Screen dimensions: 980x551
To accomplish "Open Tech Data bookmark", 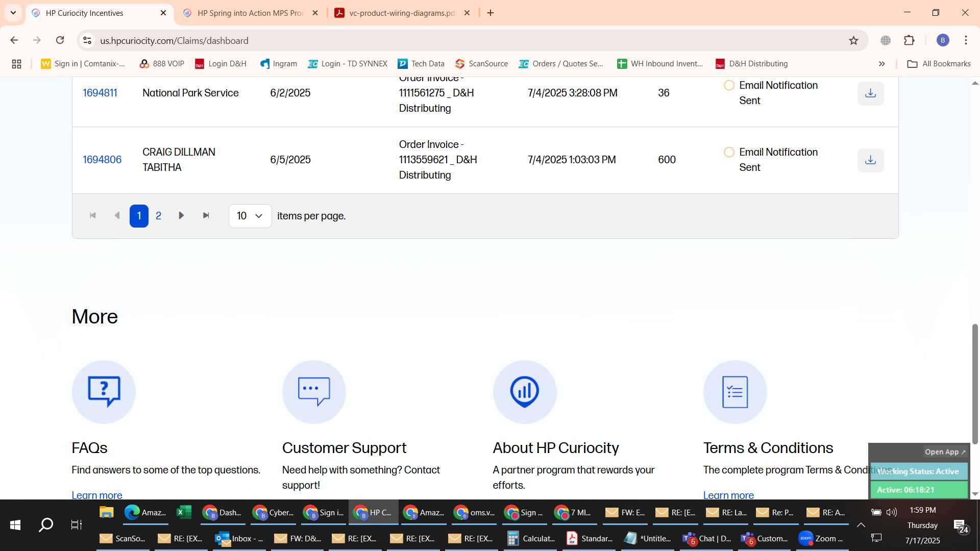I will point(421,64).
